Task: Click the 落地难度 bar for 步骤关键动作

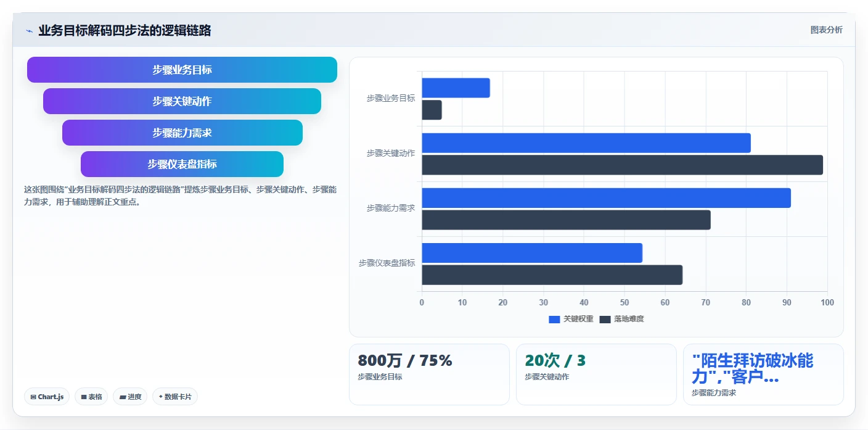Action: (x=623, y=165)
